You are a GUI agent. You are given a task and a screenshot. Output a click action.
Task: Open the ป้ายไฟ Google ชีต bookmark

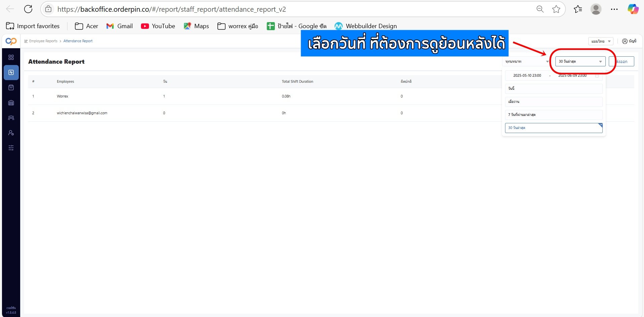coord(297,26)
